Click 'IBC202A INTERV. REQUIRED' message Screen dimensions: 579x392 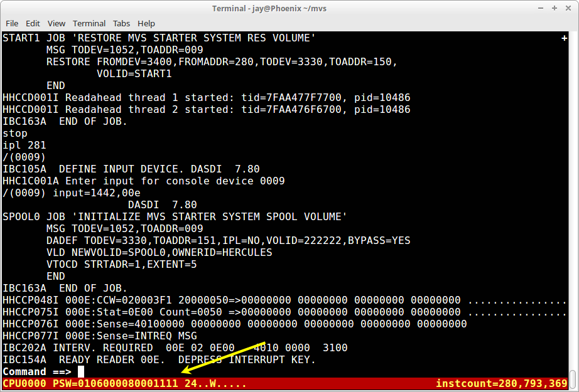click(x=175, y=347)
